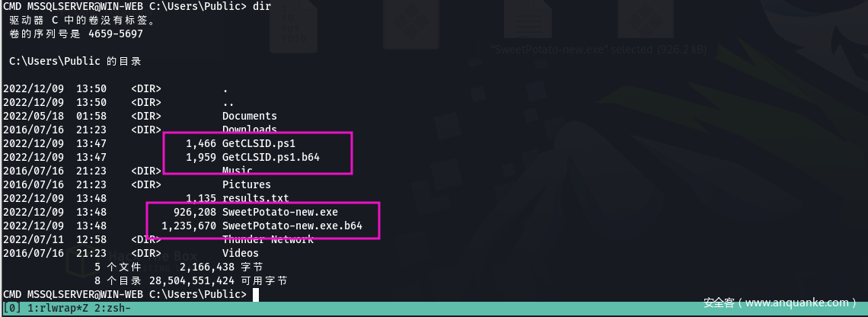Click the volume serial number 4659-5697
868x317 pixels.
115,34
